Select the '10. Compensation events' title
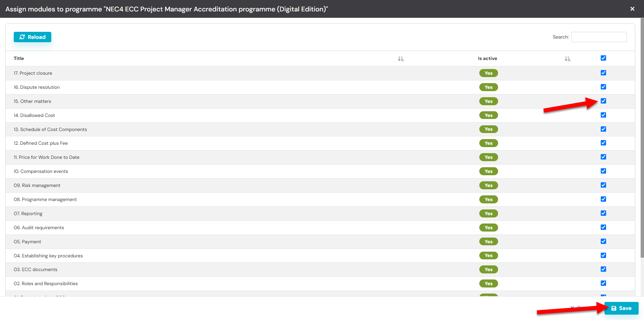The height and width of the screenshot is (320, 644). (x=41, y=171)
